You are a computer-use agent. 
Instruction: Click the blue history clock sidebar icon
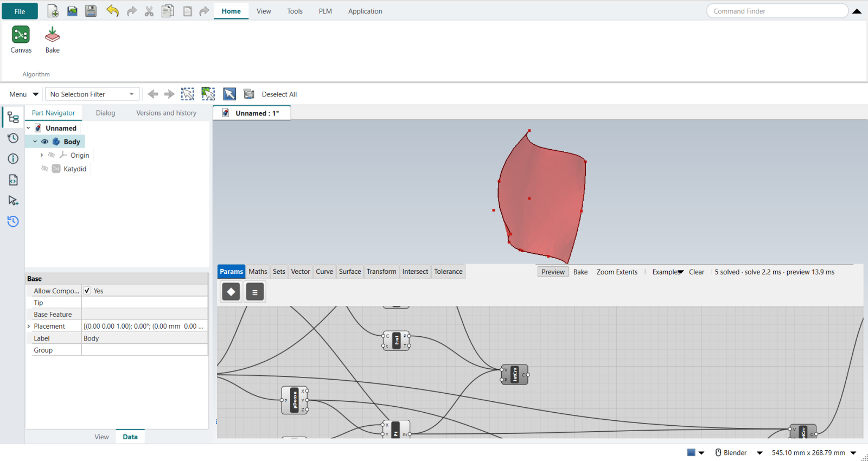click(13, 221)
